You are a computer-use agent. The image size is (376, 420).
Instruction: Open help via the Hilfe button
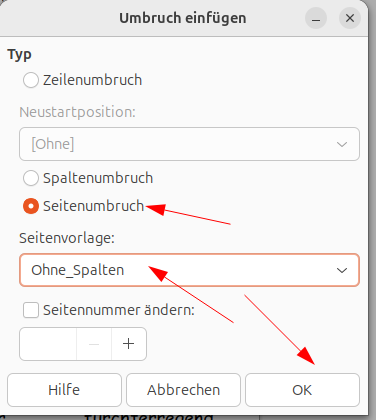64,390
